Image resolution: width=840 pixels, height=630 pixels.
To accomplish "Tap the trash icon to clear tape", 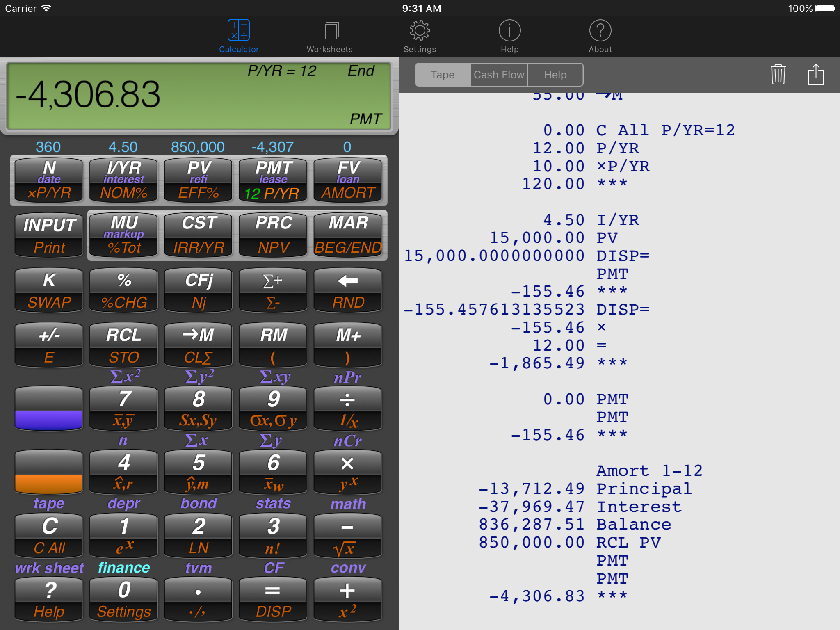I will [x=778, y=75].
